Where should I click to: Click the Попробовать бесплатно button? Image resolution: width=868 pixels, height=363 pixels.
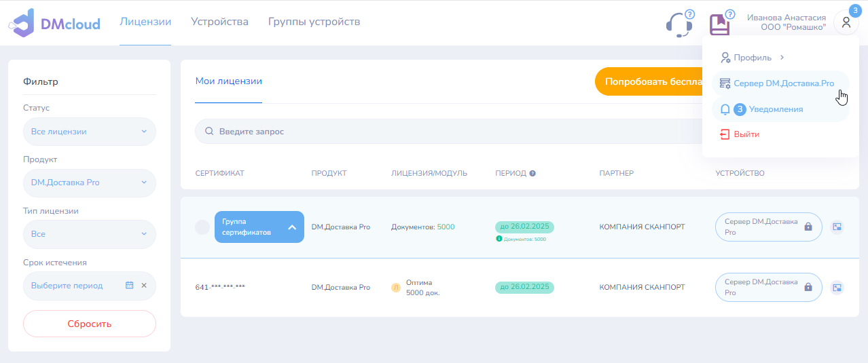(649, 81)
